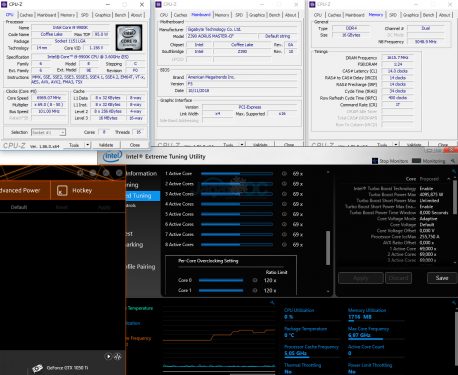The image size is (458, 375).
Task: Click info icon beside 2 Active Cores
Action: pyautogui.click(x=284, y=184)
